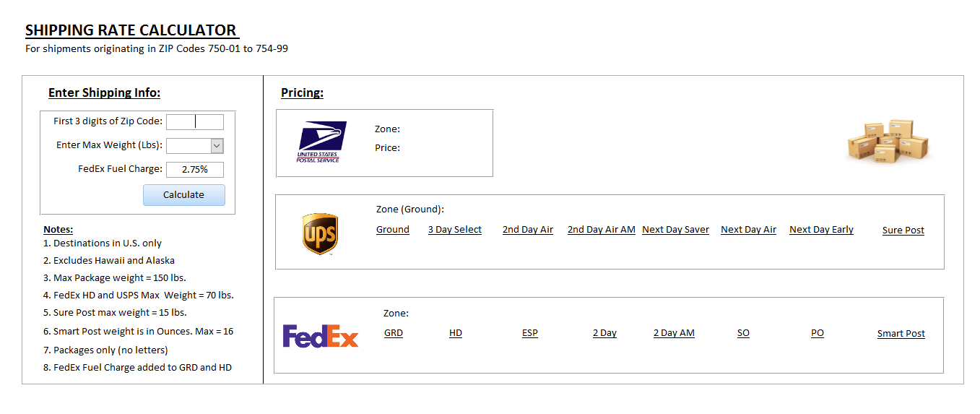Select the FedEx HD header

[x=456, y=333]
